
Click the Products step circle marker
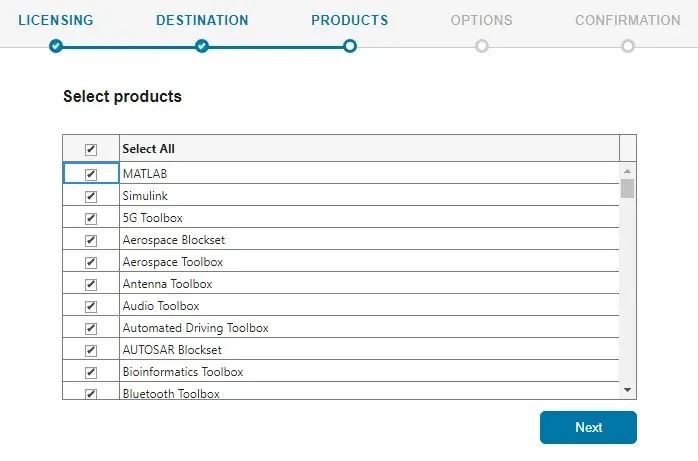349,46
